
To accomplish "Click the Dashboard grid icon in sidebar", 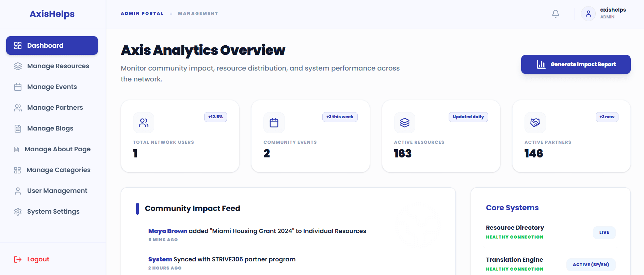I will click(18, 46).
